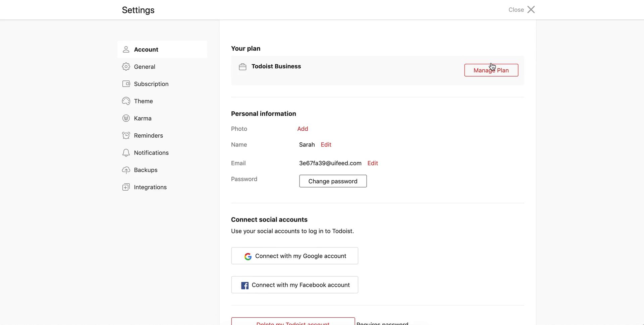Click the Theme palette icon
Viewport: 644px width, 325px height.
[126, 101]
